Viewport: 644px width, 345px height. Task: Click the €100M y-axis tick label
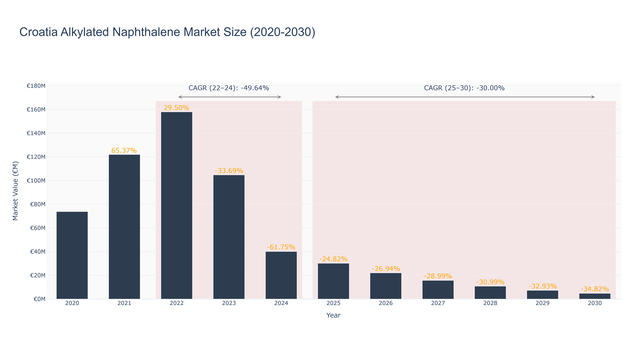tap(36, 181)
